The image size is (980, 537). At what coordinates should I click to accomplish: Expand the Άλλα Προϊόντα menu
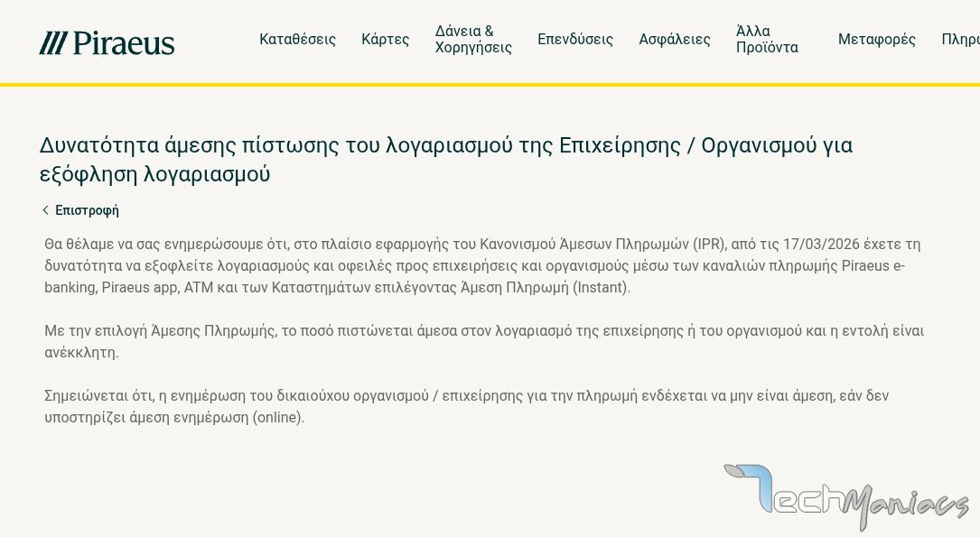(767, 40)
